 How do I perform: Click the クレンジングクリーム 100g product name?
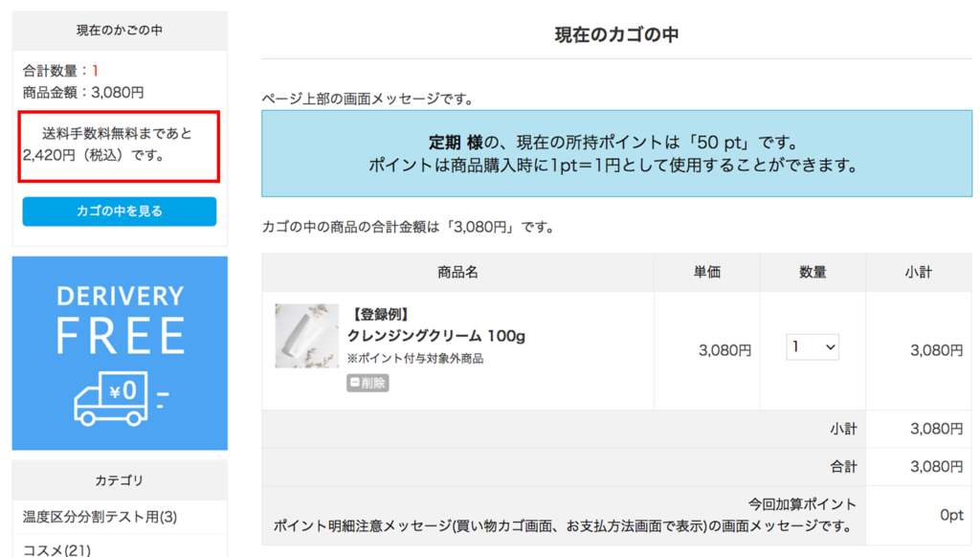(x=435, y=336)
